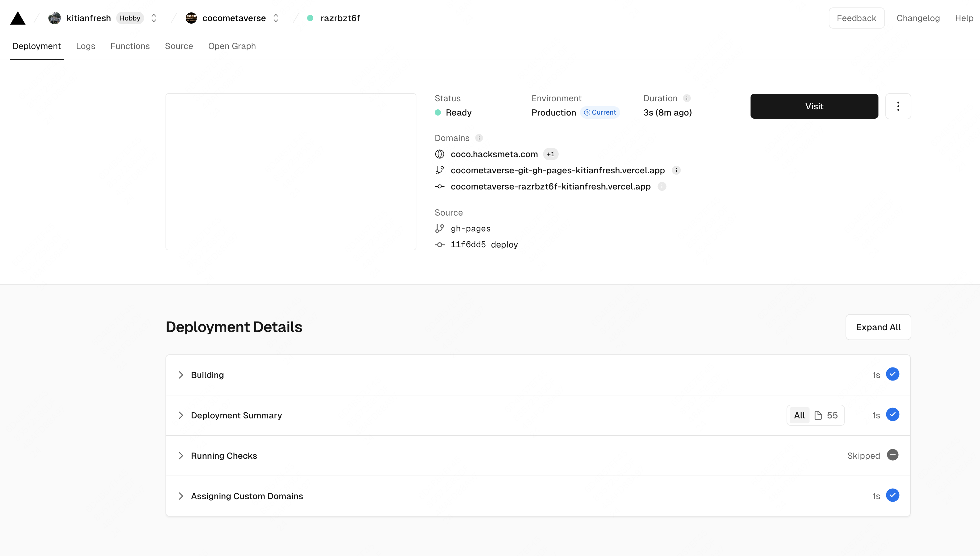Click Assigning Custom Domains success checkmark

pyautogui.click(x=892, y=495)
